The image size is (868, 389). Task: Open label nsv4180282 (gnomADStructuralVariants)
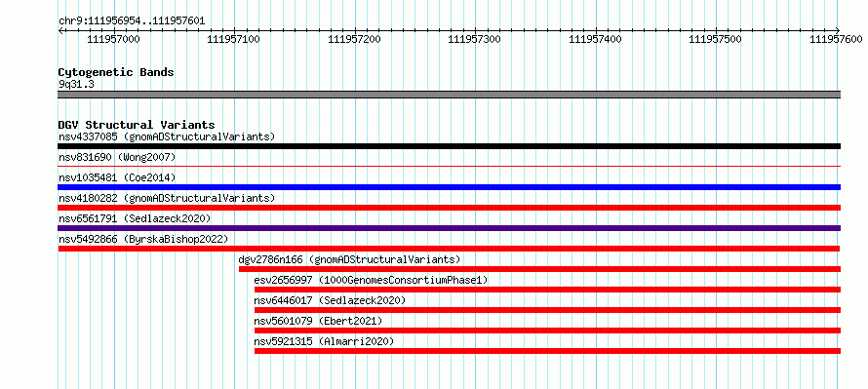click(x=167, y=198)
